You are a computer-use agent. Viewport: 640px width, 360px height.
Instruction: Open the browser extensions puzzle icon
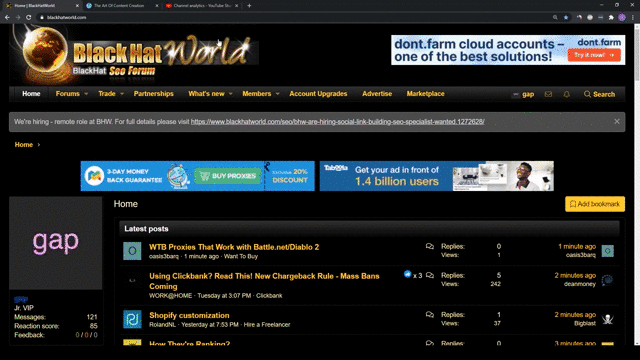(x=611, y=18)
